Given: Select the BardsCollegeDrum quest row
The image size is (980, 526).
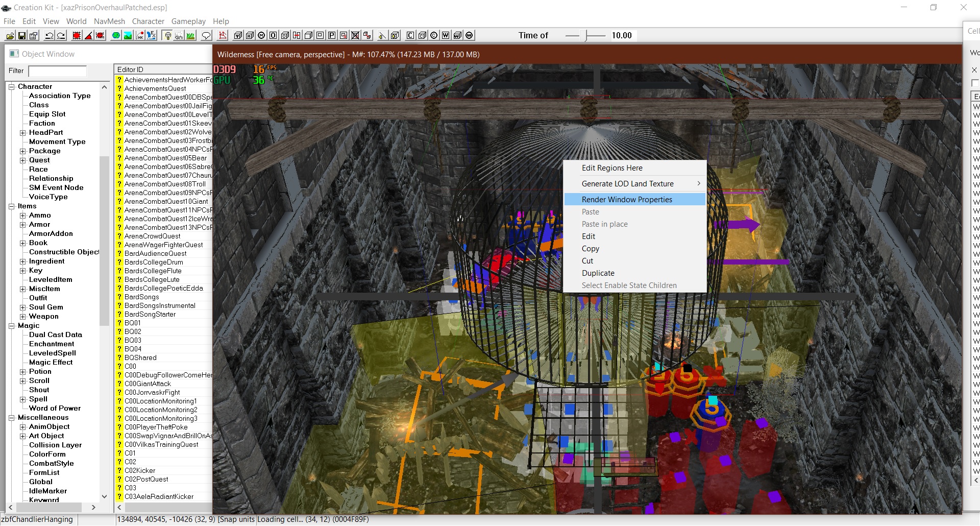Looking at the screenshot, I should pyautogui.click(x=163, y=262).
